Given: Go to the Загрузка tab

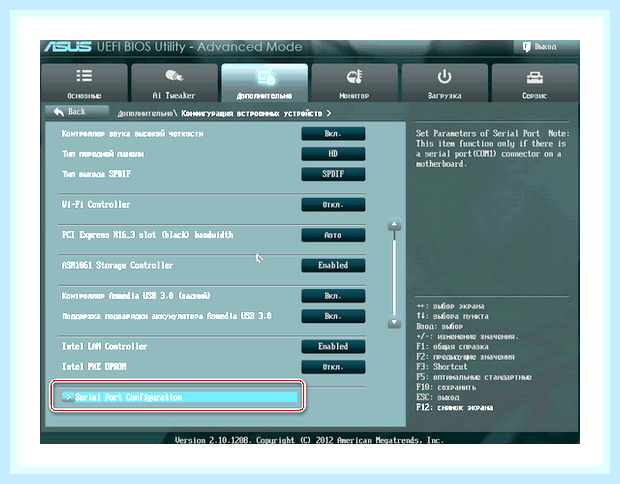Looking at the screenshot, I should click(x=444, y=83).
